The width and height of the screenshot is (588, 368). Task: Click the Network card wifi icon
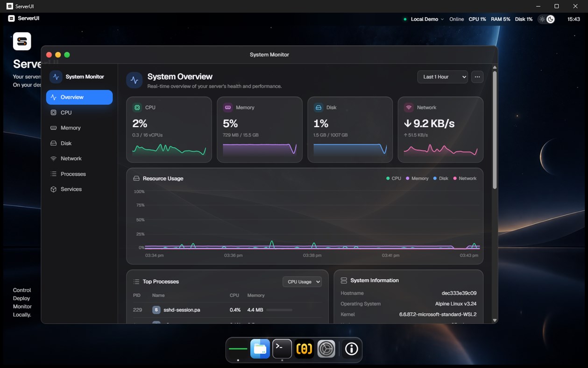tap(409, 108)
